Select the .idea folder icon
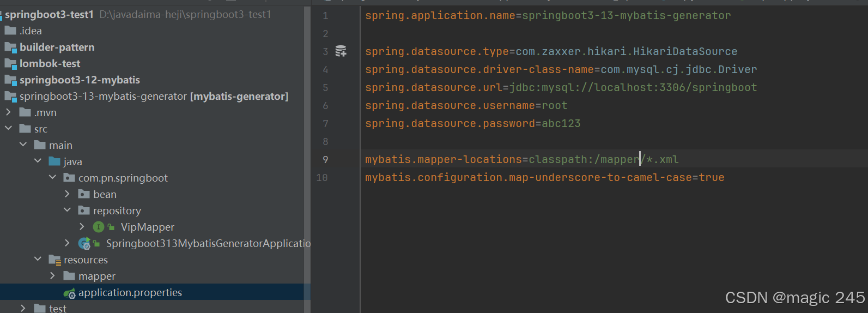The width and height of the screenshot is (868, 313). (10, 31)
